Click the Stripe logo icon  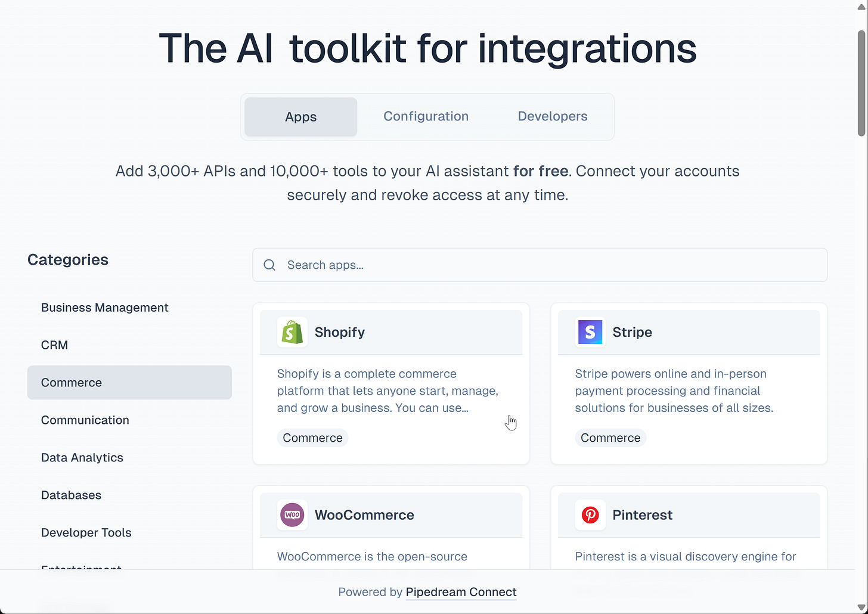coord(590,332)
